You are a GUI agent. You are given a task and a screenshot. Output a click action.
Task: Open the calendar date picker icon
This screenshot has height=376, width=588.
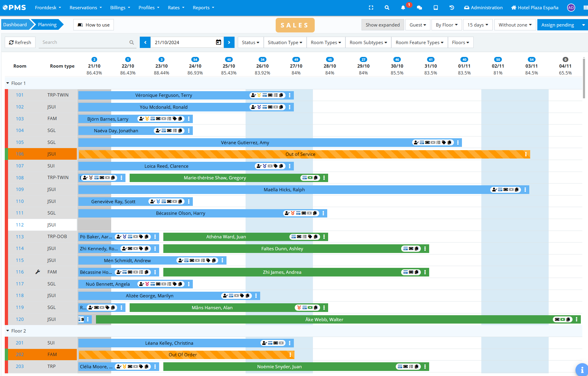click(x=218, y=42)
